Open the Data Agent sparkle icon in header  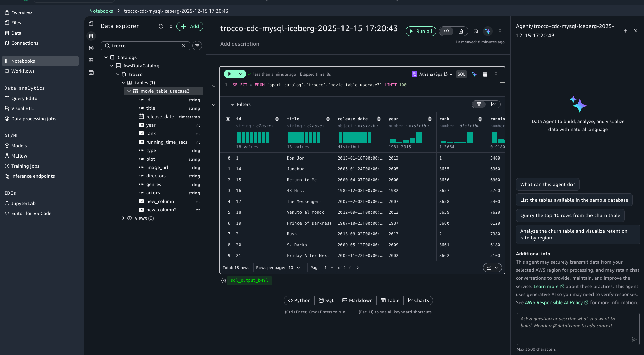tap(488, 31)
